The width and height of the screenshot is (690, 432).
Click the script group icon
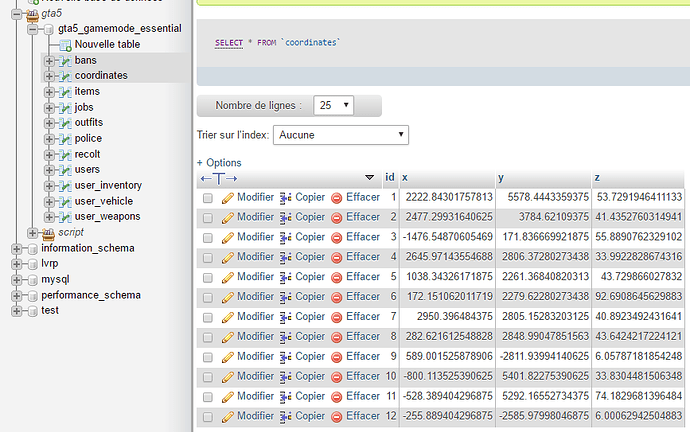click(x=48, y=234)
